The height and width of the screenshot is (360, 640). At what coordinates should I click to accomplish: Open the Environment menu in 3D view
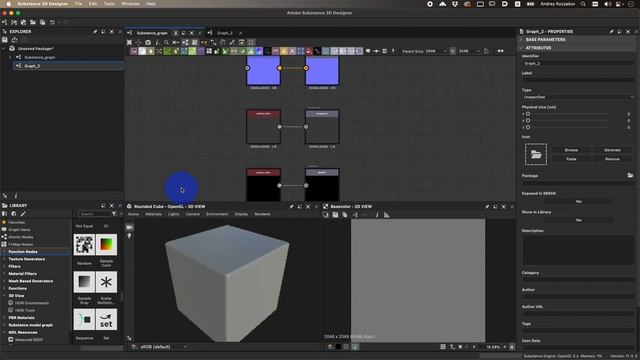(217, 214)
